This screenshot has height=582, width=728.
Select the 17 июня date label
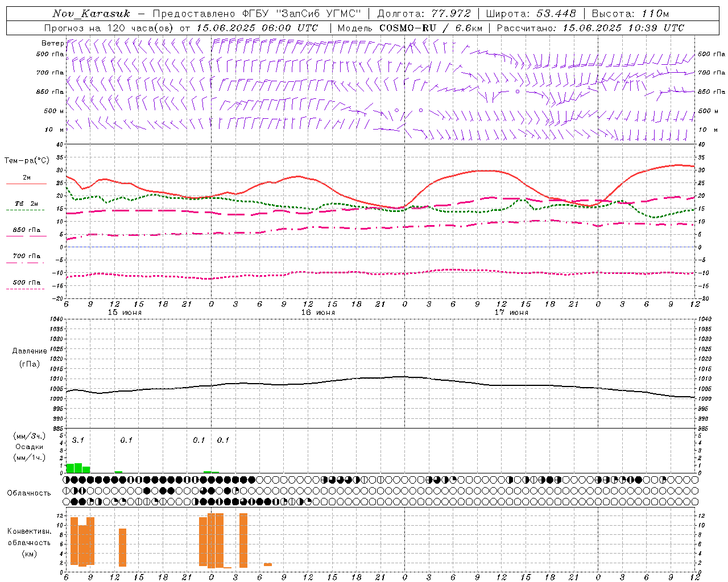pyautogui.click(x=511, y=313)
